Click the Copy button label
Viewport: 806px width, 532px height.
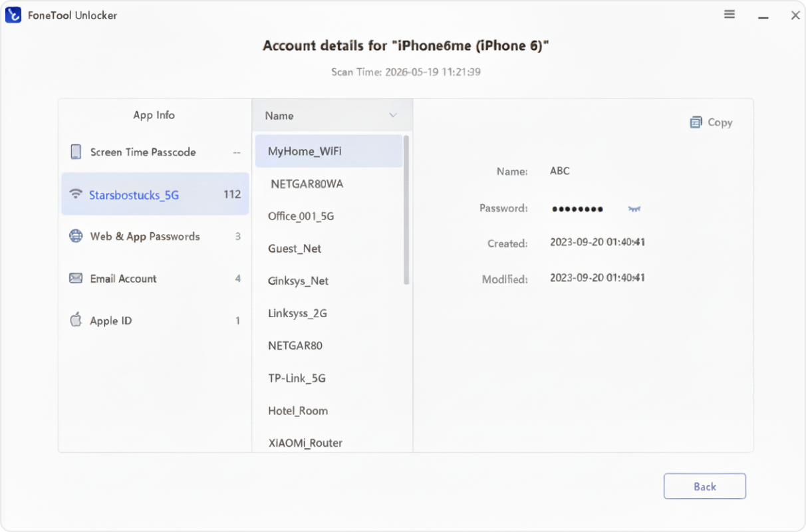pyautogui.click(x=720, y=122)
